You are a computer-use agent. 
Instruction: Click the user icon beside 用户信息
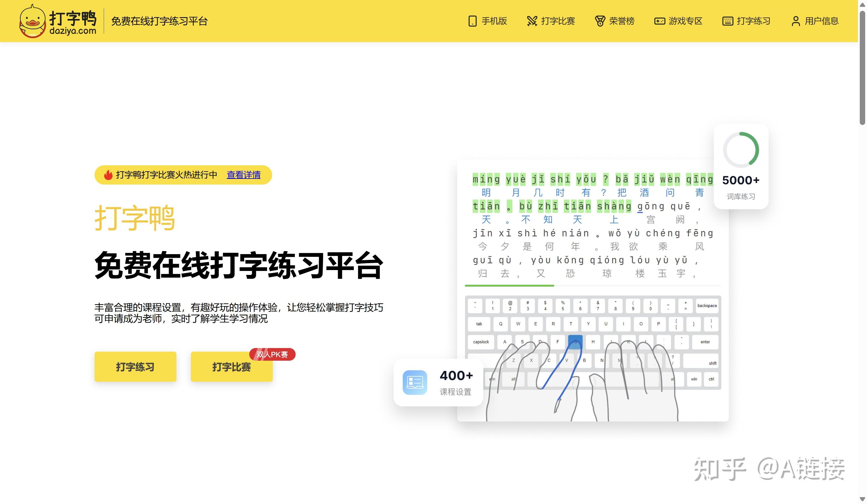[795, 21]
